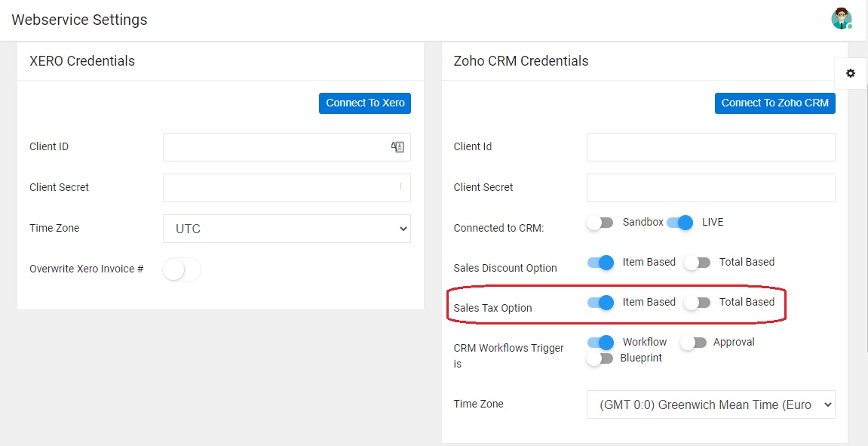Image resolution: width=868 pixels, height=446 pixels.
Task: Enable Total Based Sales Tax toggle
Action: [697, 303]
